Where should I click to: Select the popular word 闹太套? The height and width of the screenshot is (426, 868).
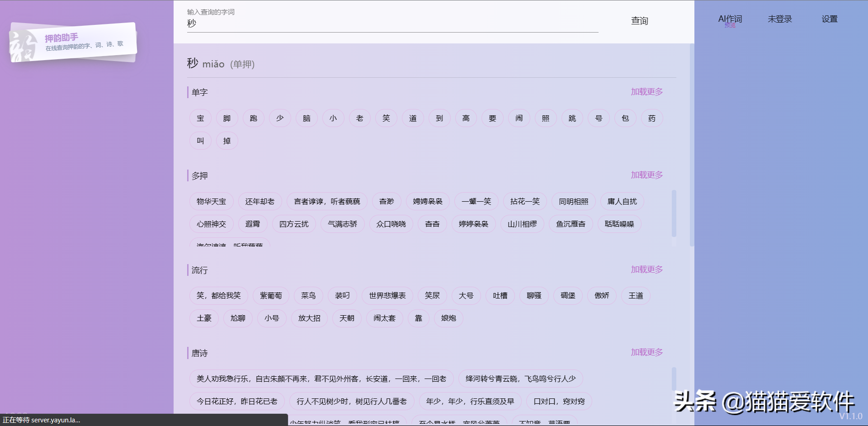coord(384,318)
